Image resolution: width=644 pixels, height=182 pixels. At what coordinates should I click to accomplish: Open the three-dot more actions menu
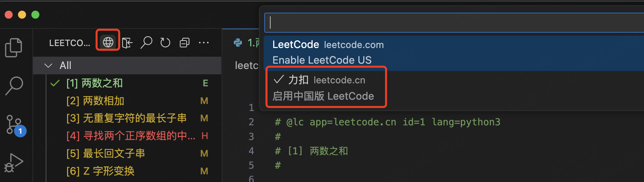click(204, 43)
